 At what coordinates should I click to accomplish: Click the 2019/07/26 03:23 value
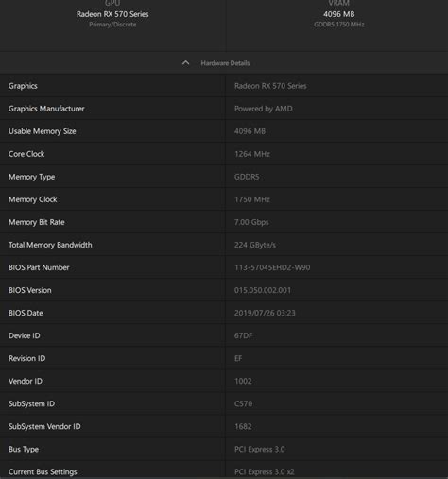pyautogui.click(x=265, y=313)
